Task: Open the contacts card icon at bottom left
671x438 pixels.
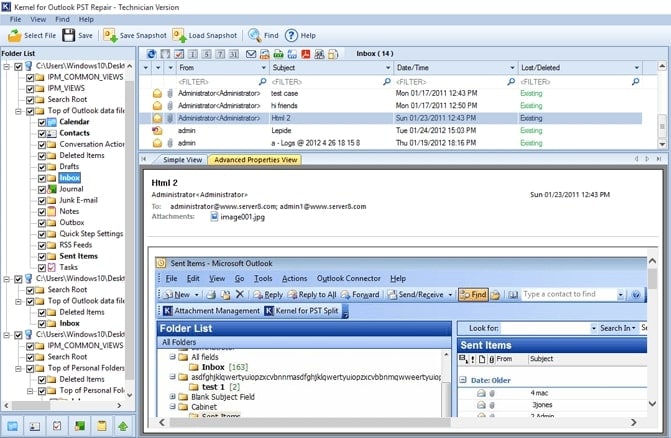Action: pos(35,426)
